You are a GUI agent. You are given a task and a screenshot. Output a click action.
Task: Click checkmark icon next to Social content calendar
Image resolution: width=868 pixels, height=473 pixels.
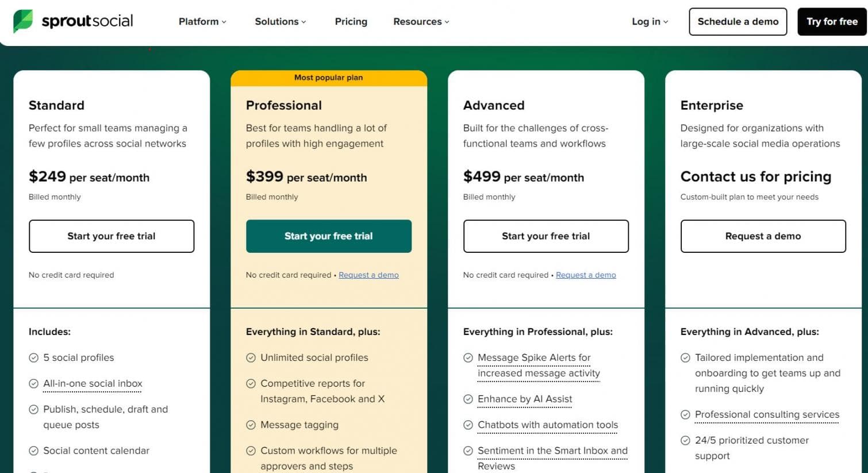pyautogui.click(x=34, y=451)
